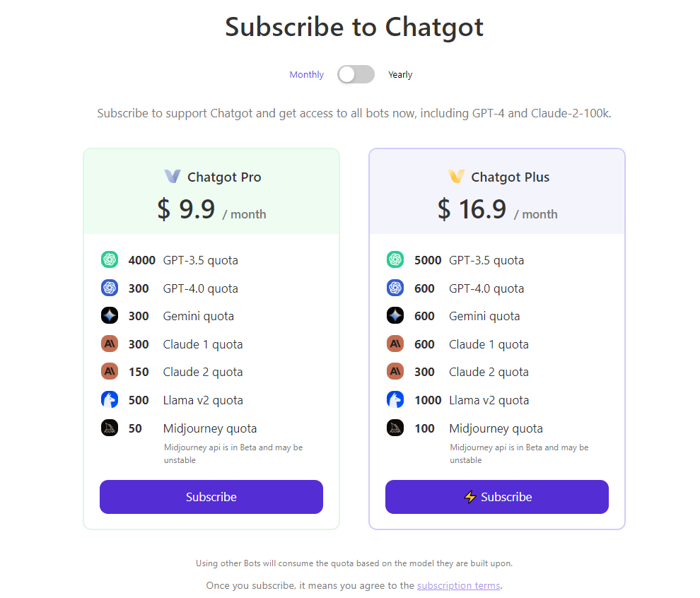Click the Claude 1 icon in Chatgot Plus
Viewport: 700px width, 598px height.
coord(395,344)
